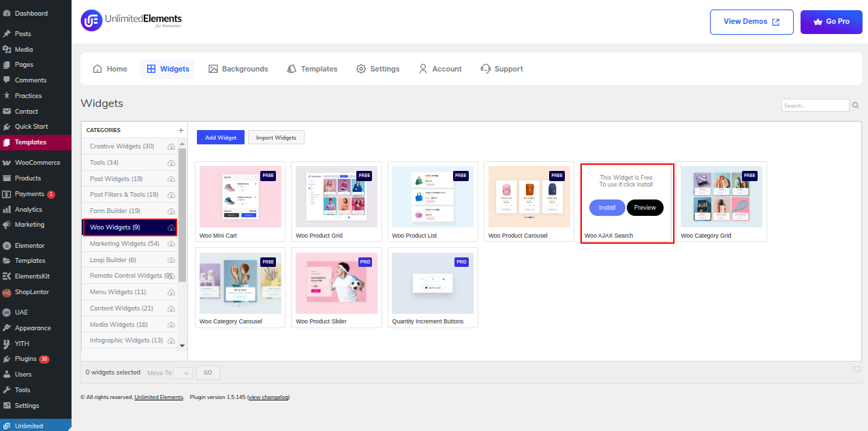Click the ShopLentor icon in sidebar

point(7,292)
